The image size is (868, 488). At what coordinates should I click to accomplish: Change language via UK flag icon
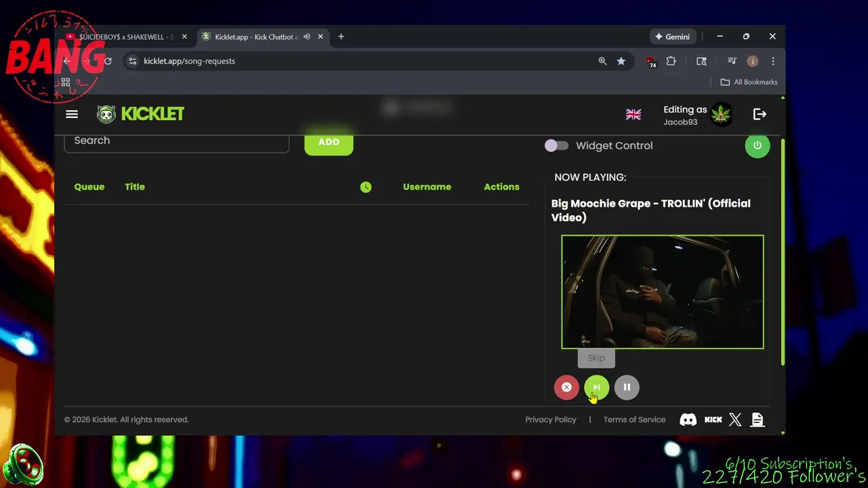point(633,115)
